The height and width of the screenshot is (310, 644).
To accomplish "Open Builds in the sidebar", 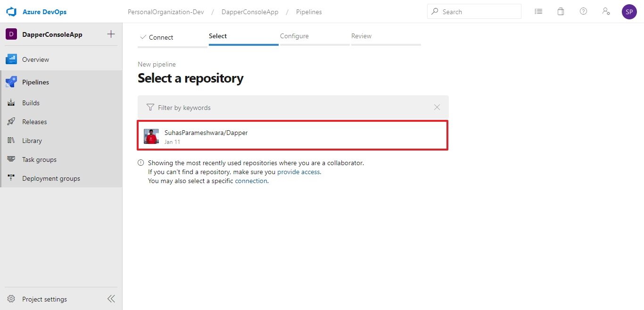I will [x=61, y=103].
